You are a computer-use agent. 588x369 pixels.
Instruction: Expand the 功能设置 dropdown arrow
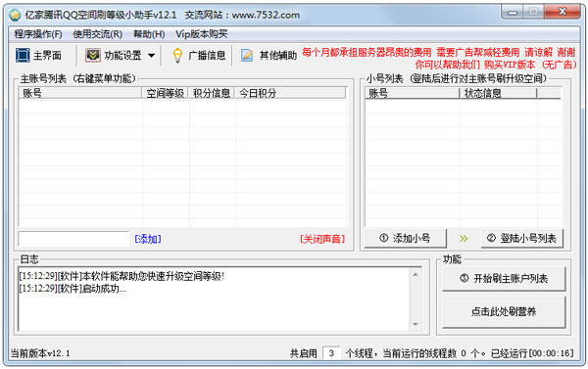tap(151, 56)
